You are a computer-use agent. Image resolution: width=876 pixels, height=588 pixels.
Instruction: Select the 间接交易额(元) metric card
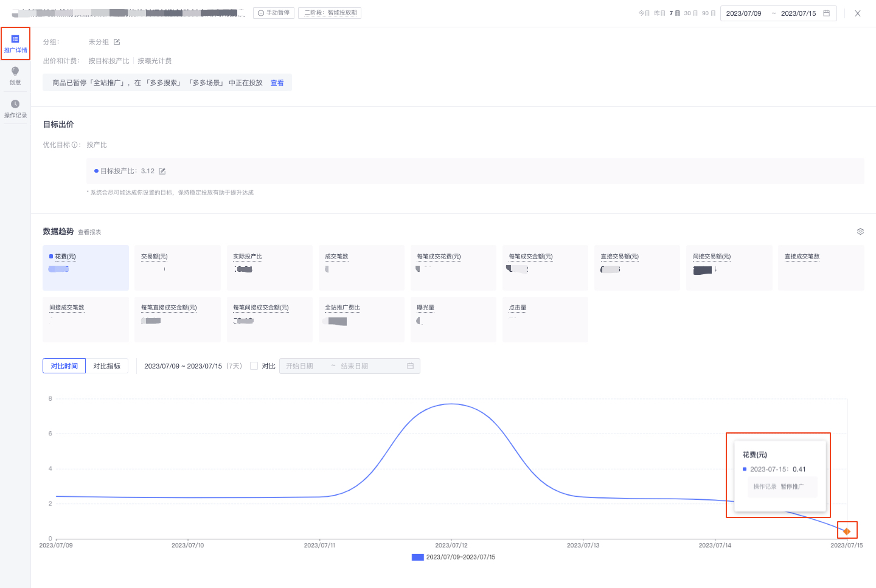click(729, 268)
